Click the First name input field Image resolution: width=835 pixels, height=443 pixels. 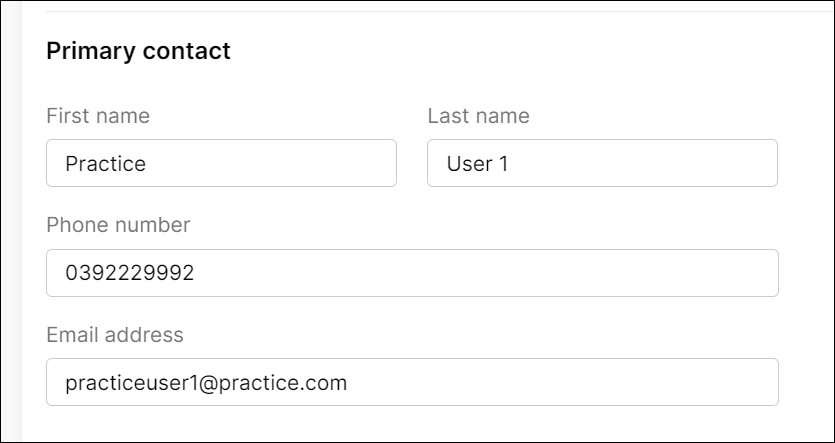click(x=221, y=163)
